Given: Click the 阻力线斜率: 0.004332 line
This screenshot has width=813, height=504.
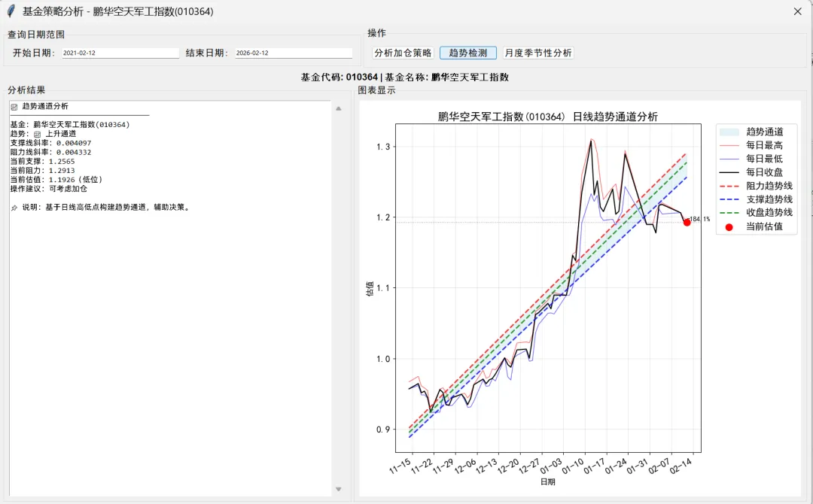Looking at the screenshot, I should click(x=51, y=152).
